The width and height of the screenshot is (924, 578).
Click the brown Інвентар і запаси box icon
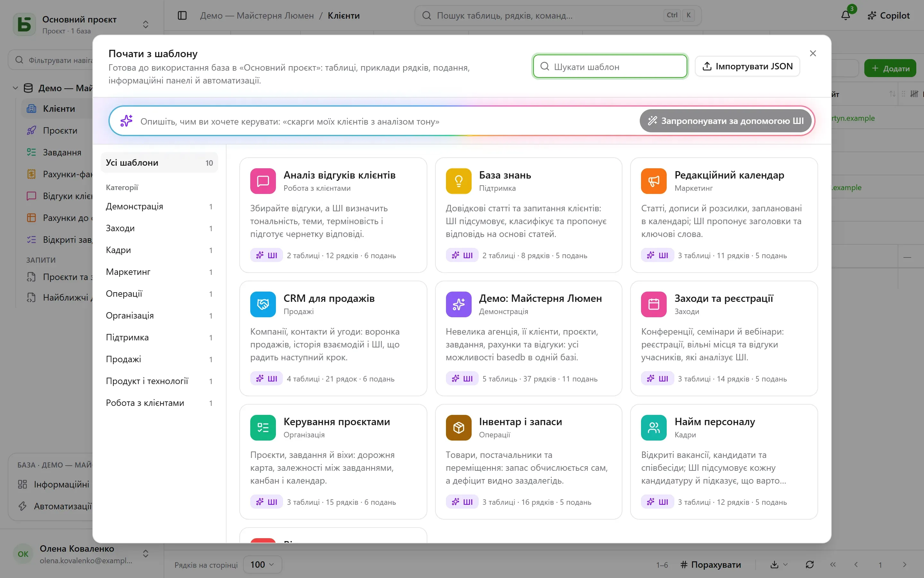458,427
